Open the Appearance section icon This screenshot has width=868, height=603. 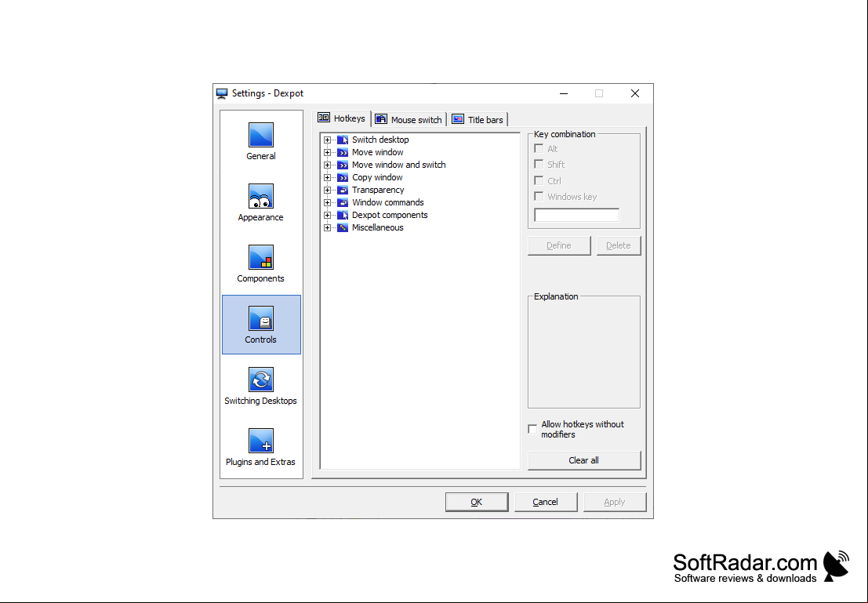click(261, 197)
